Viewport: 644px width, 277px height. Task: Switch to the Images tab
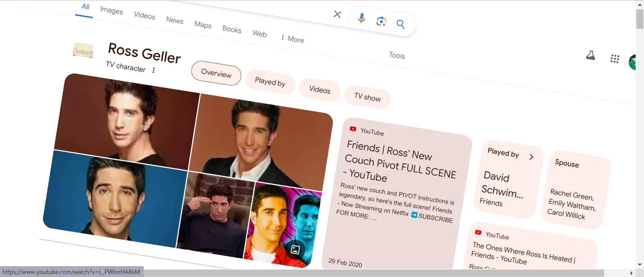pyautogui.click(x=111, y=10)
